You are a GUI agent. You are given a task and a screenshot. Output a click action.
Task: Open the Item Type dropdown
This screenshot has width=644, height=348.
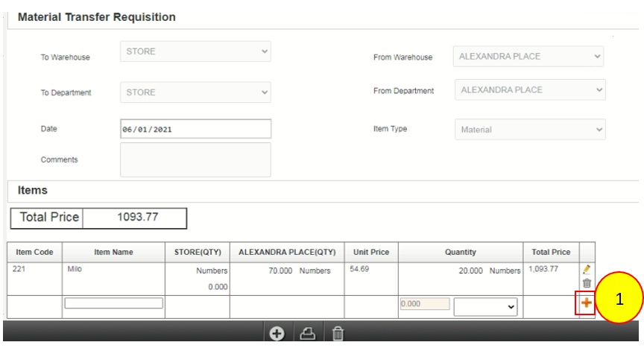point(530,130)
